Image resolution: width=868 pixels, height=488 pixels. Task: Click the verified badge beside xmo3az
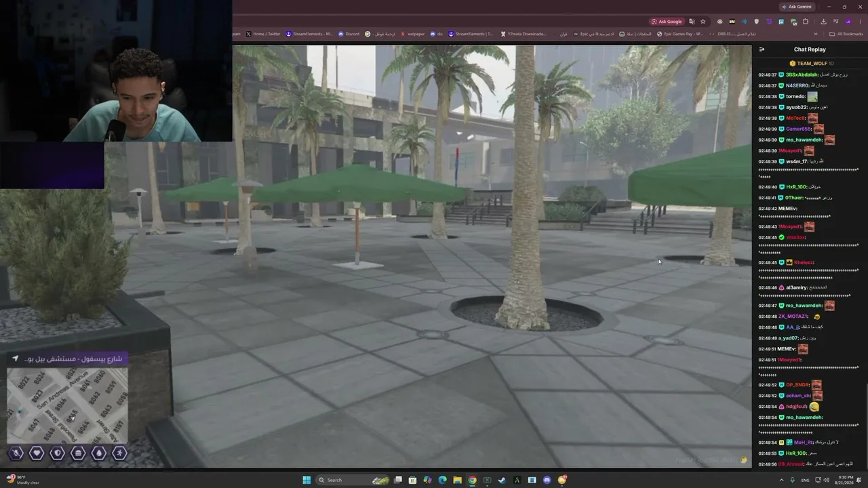[x=782, y=238]
